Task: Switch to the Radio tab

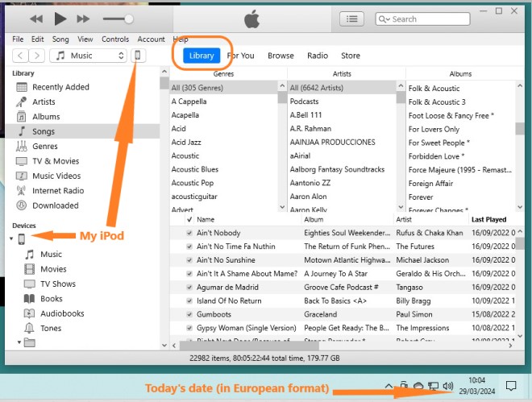Action: (318, 56)
